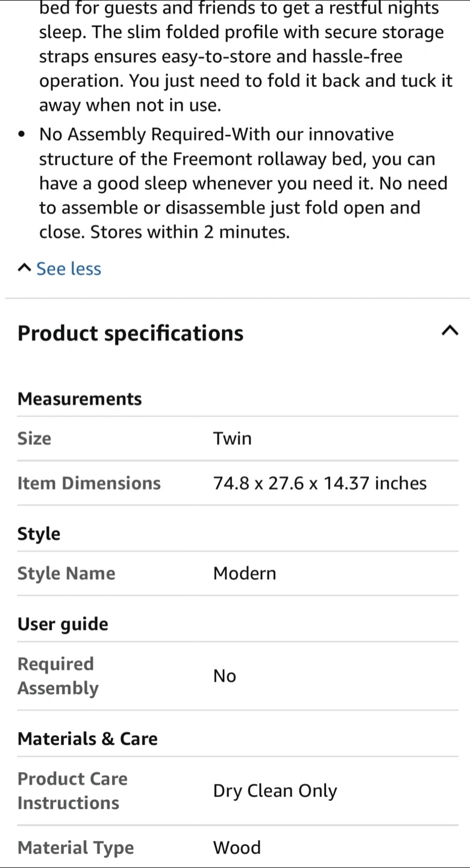Tap the Dry Clean Only value
The height and width of the screenshot is (868, 470).
coord(275,791)
